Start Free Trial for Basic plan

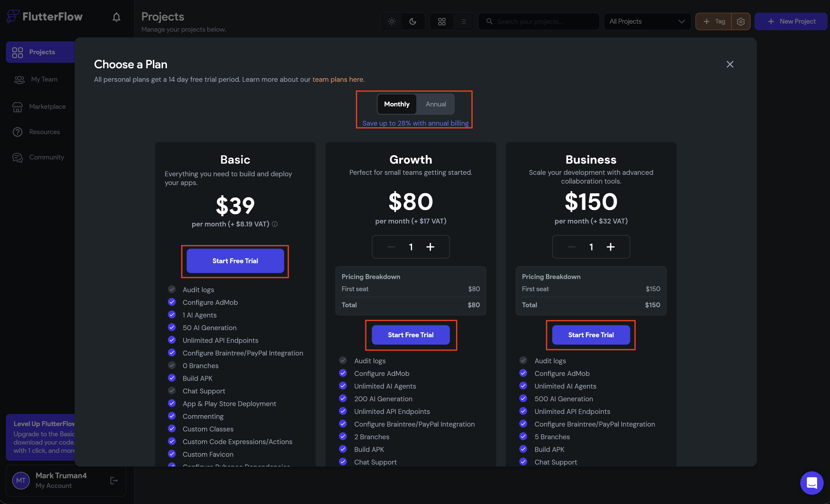click(235, 261)
